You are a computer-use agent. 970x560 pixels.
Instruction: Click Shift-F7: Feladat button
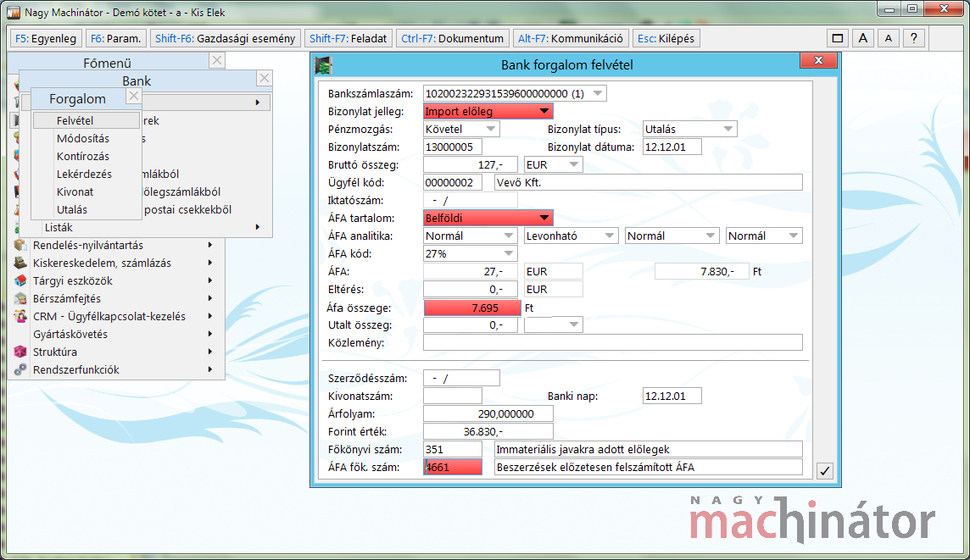point(348,38)
